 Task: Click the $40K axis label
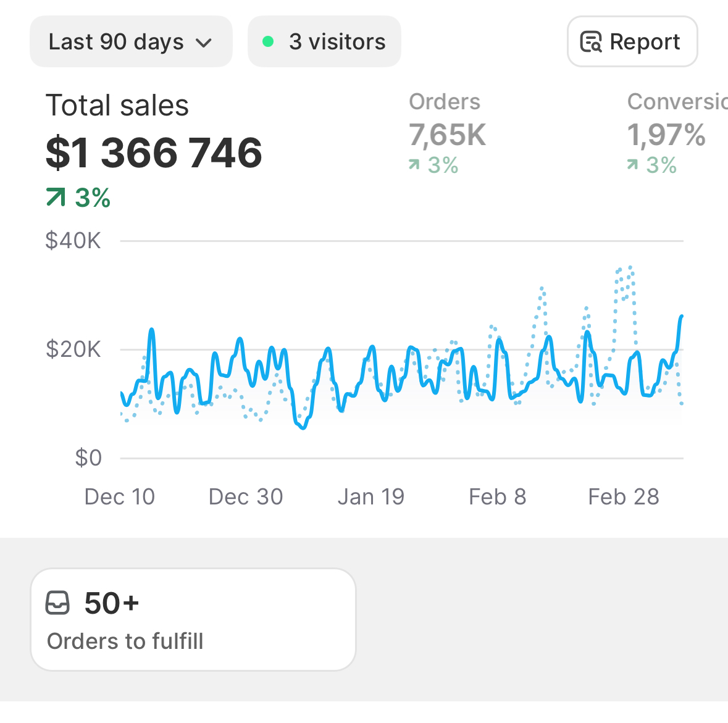73,241
